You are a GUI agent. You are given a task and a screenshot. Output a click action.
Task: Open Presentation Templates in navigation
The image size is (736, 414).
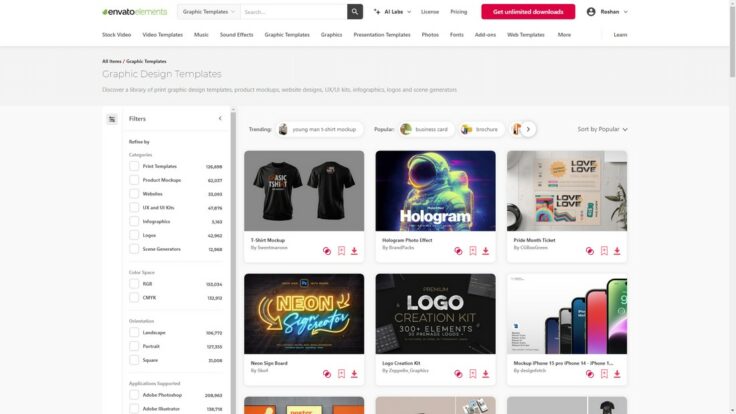pos(382,35)
